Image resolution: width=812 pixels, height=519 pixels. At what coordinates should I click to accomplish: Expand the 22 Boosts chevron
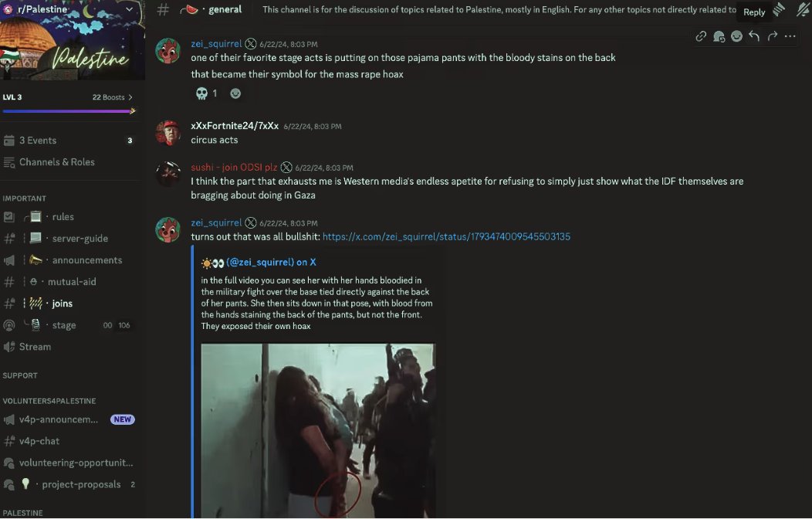click(x=130, y=97)
